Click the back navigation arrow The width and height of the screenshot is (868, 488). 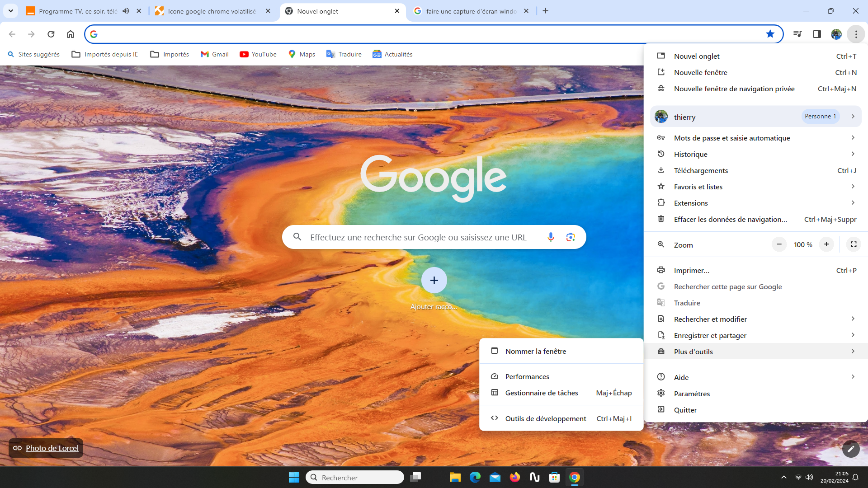tap(12, 34)
